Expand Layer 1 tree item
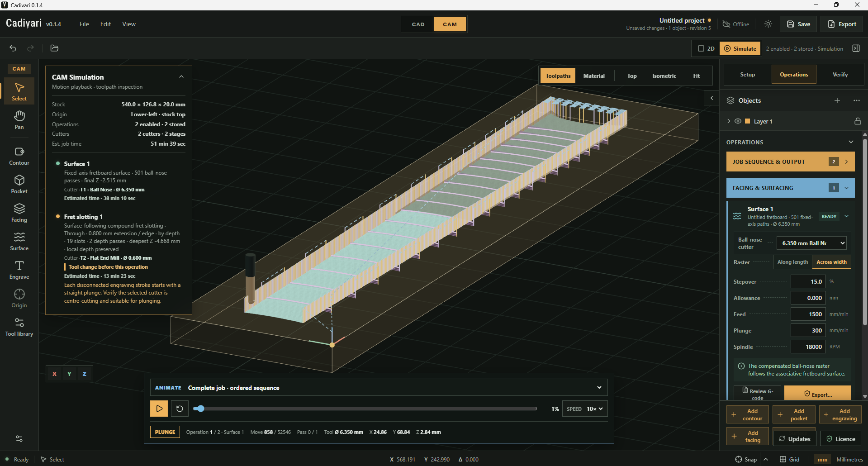 729,121
